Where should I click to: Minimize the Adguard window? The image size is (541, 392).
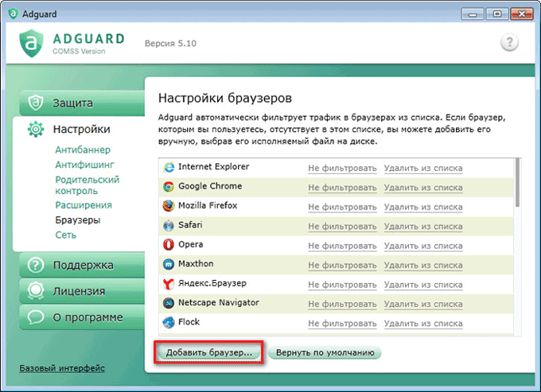(473, 14)
